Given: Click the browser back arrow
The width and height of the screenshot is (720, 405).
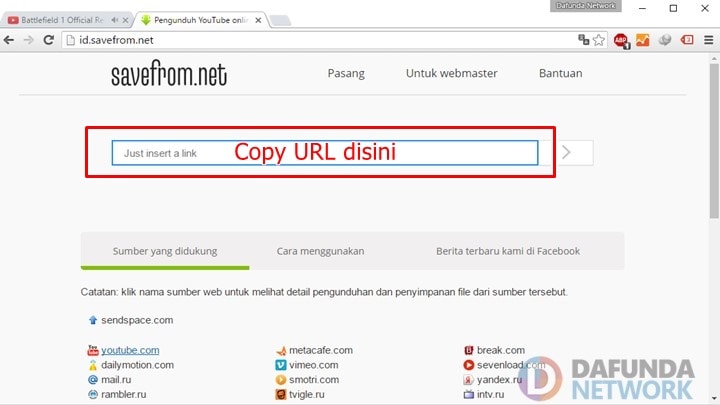Looking at the screenshot, I should (x=9, y=40).
